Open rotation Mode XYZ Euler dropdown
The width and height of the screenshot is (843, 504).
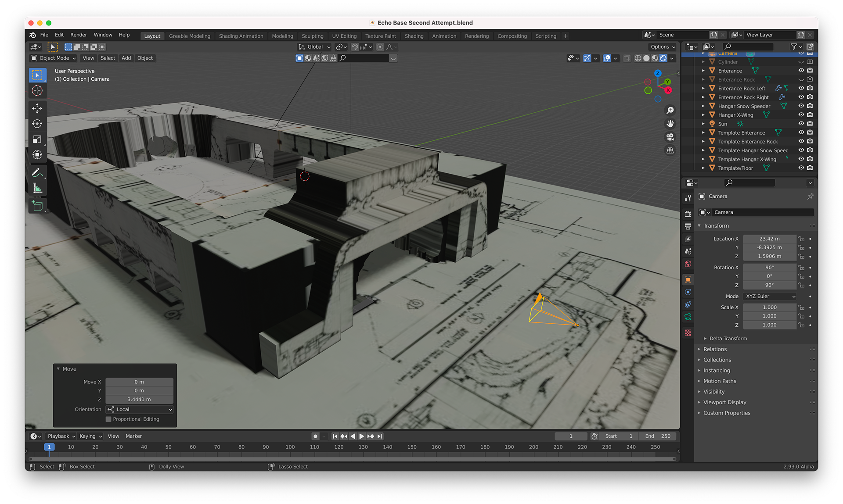click(x=770, y=297)
